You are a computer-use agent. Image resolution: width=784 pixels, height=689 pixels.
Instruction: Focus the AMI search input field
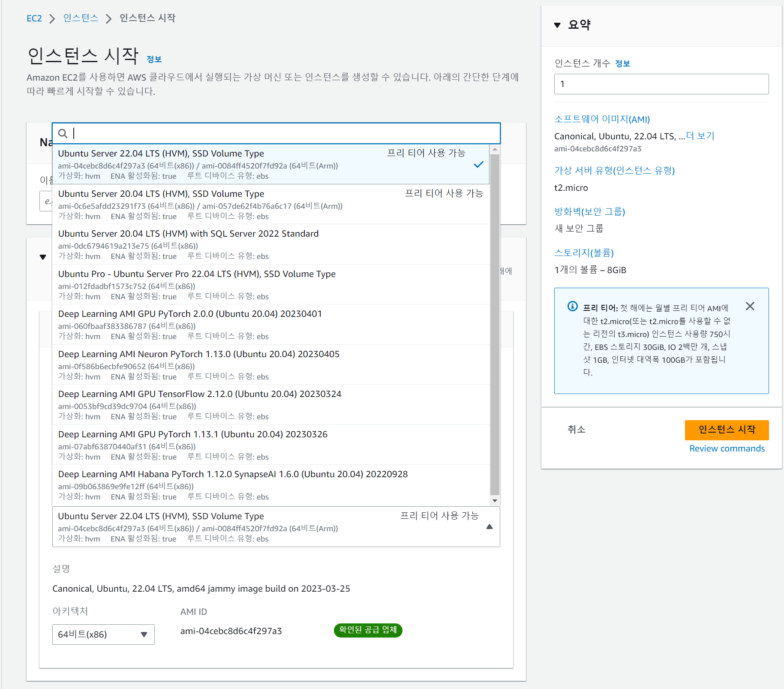(x=276, y=133)
